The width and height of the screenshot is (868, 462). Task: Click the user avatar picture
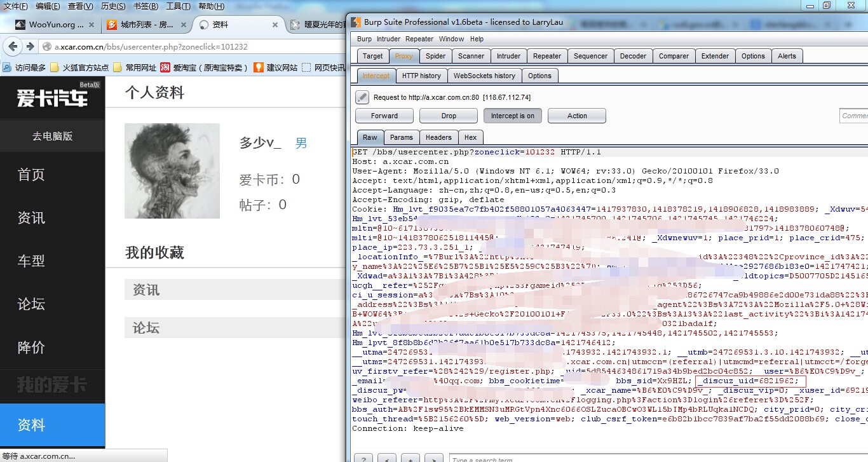coord(172,171)
